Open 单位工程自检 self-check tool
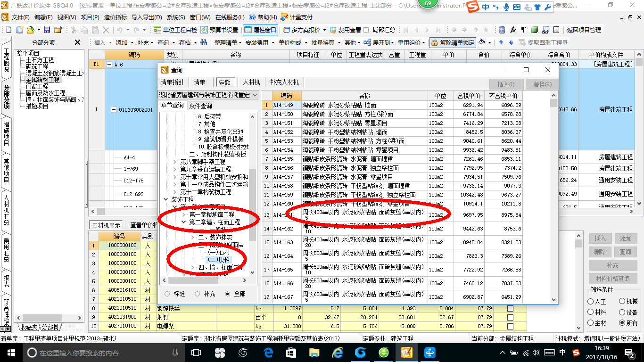This screenshot has width=644, height=362. (x=175, y=30)
